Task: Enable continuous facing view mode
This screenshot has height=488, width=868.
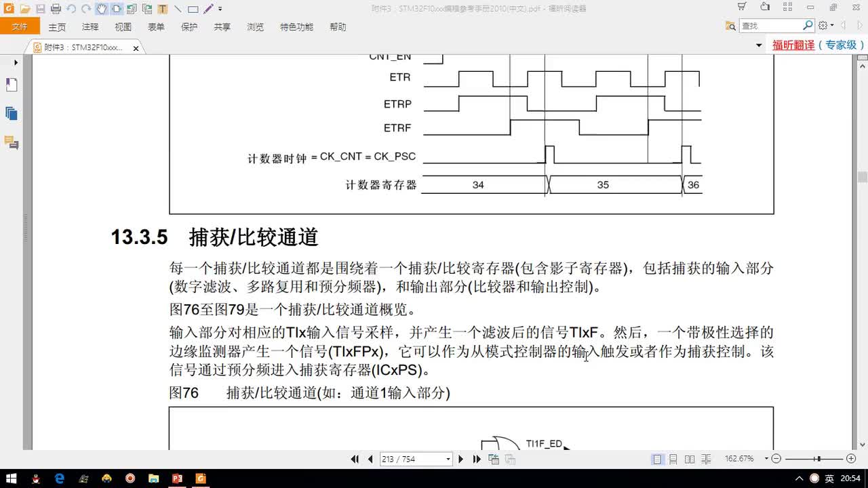Action: coord(706,459)
